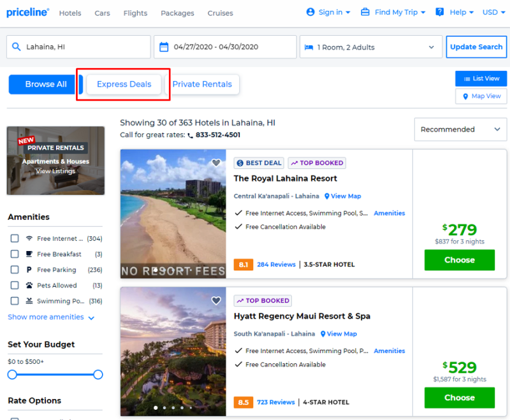Screen dimensions: 510x420
Task: Click the 8.1 rating score badge
Action: click(x=244, y=264)
